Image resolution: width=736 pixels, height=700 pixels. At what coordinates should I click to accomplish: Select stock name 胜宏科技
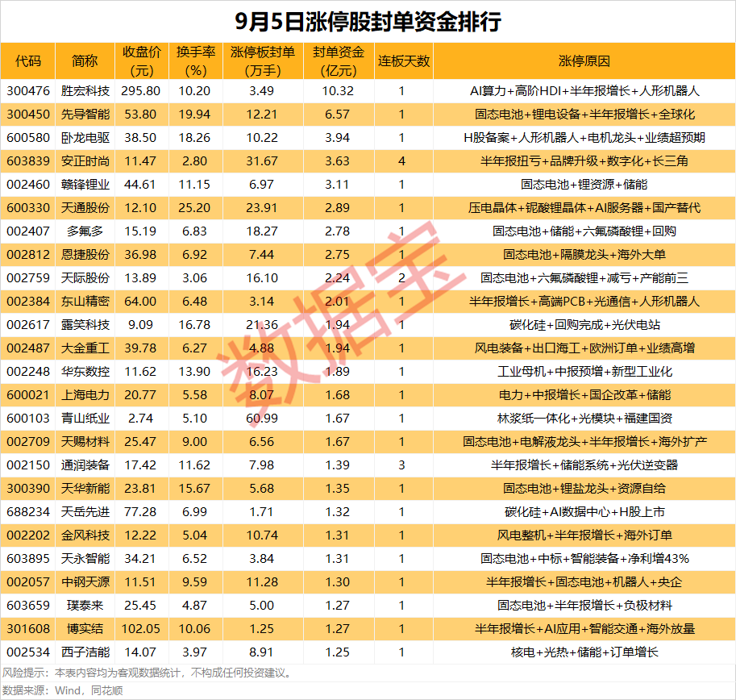(85, 91)
